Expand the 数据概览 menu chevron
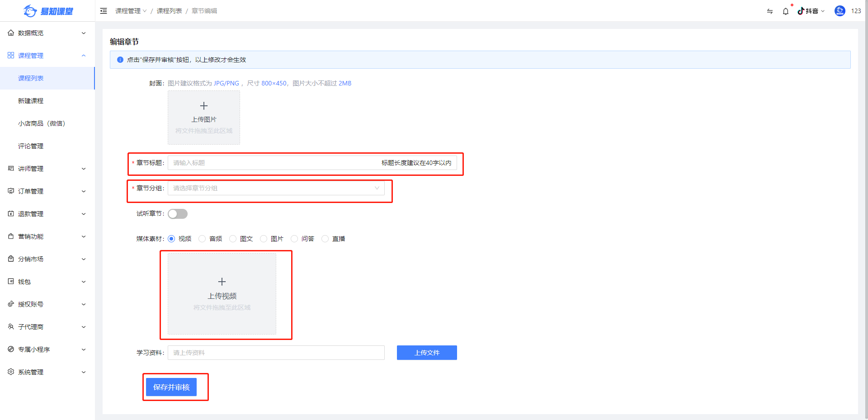 [84, 33]
